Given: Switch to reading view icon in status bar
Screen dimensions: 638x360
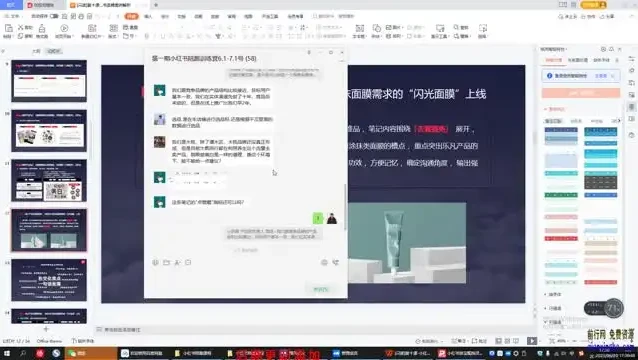Looking at the screenshot, I should coord(516,341).
